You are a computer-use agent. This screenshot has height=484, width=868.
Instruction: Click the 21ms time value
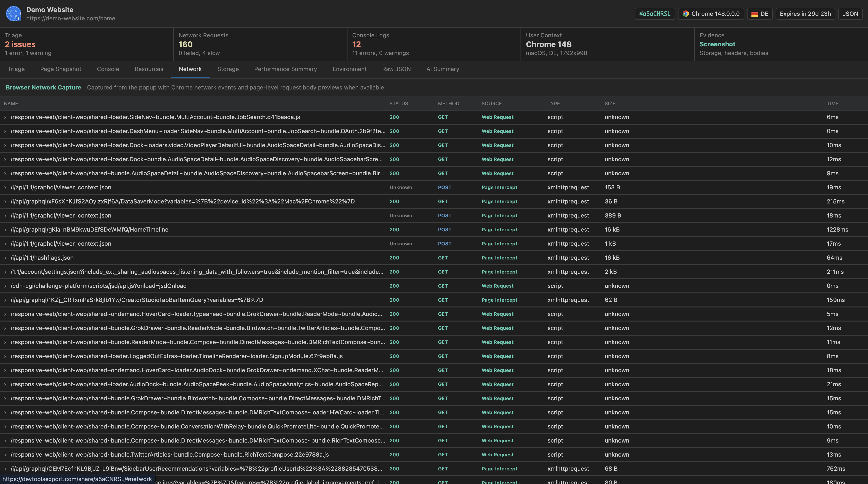[834, 385]
